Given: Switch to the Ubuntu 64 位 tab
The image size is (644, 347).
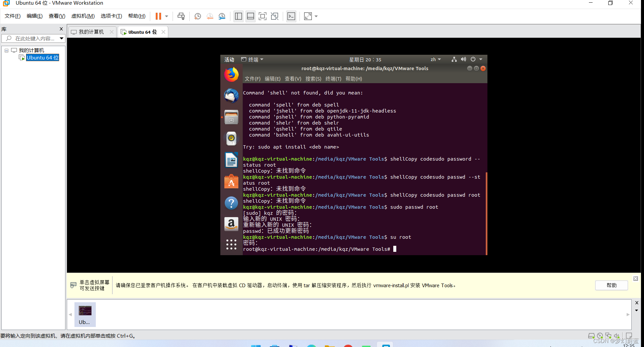Looking at the screenshot, I should [143, 32].
